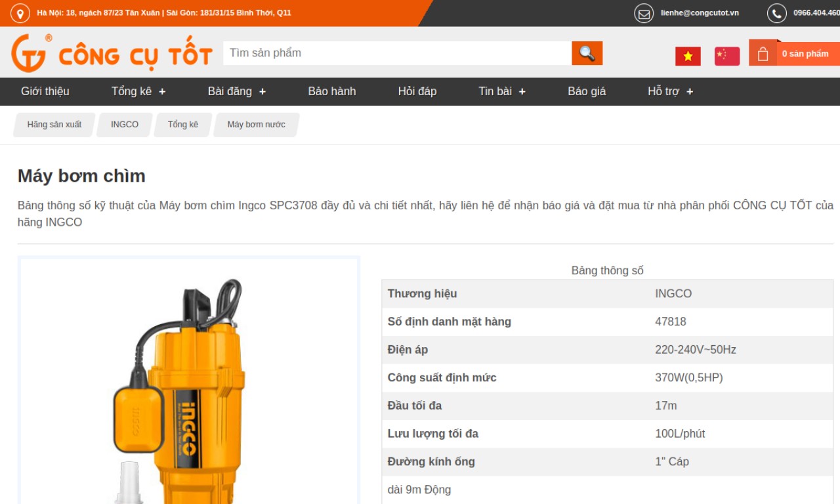This screenshot has height=504, width=840.
Task: Click the Lưu lượng tối đa label
Action: tap(432, 434)
